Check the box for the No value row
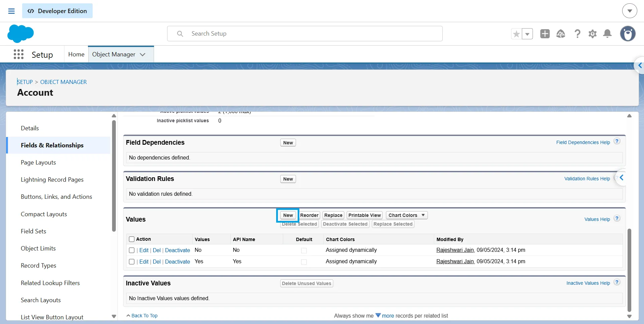Screen dimensions: 644x324 click(132, 250)
